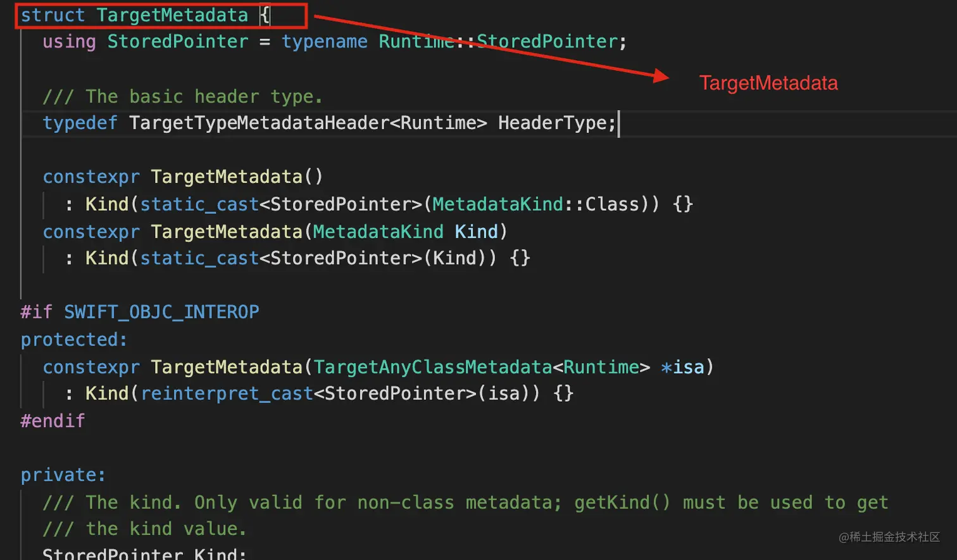Click 'StoredPointer Kind;' member declaration
Screen dimensions: 957x560
tap(145, 553)
